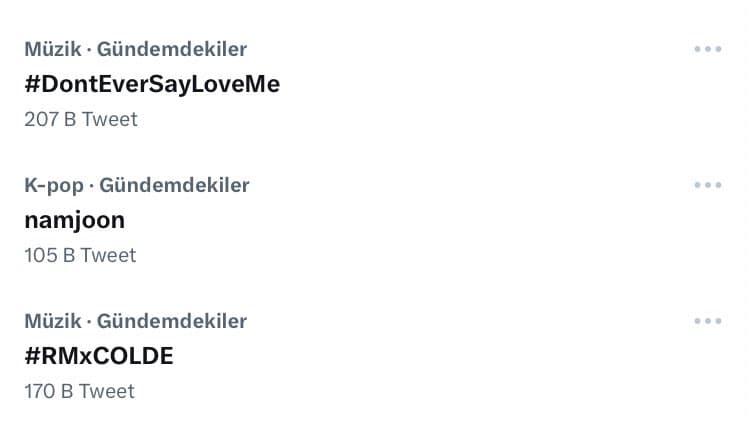Open the #RMxCOLDE hashtag title
The height and width of the screenshot is (425, 749).
(x=99, y=356)
